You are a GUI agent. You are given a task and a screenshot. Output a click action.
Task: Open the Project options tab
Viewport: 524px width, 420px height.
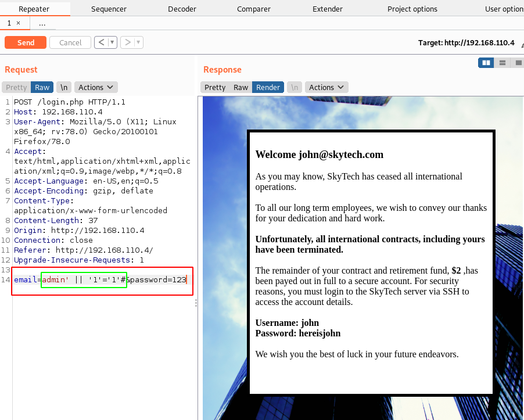[x=412, y=9]
